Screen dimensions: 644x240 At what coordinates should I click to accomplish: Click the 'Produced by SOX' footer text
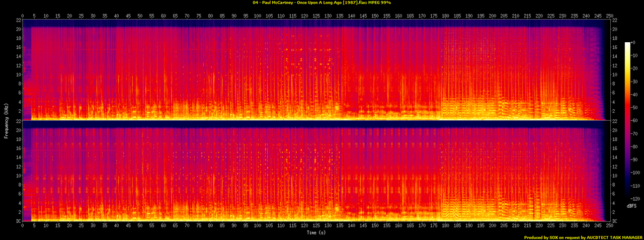[583, 237]
